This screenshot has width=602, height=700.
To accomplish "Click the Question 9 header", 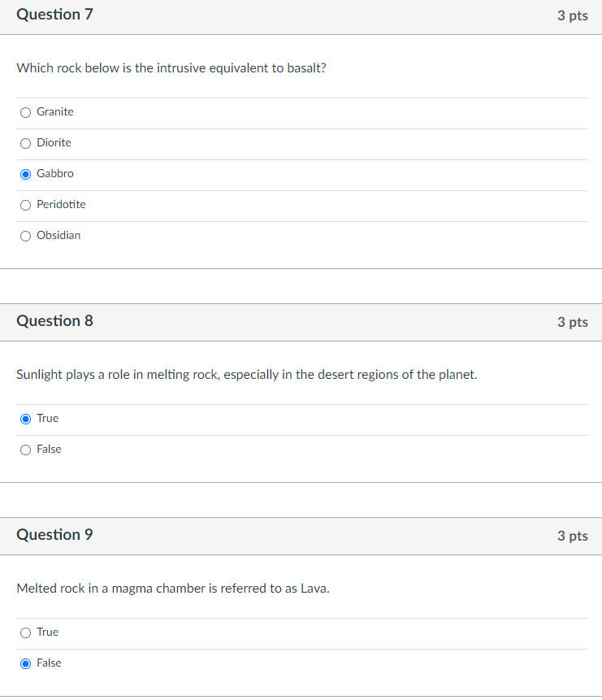I will click(x=54, y=535).
